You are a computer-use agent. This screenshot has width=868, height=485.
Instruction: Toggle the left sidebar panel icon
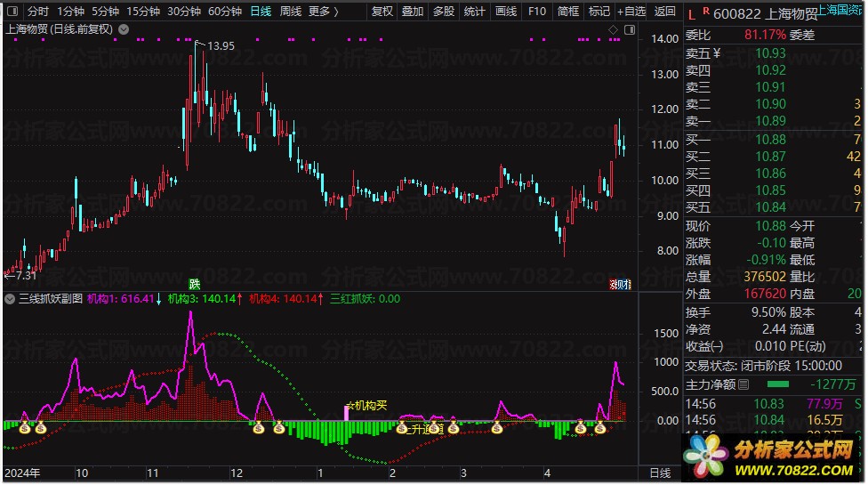point(12,11)
